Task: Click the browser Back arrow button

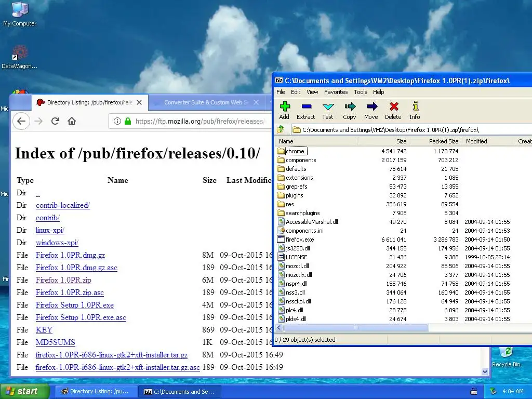Action: point(21,121)
